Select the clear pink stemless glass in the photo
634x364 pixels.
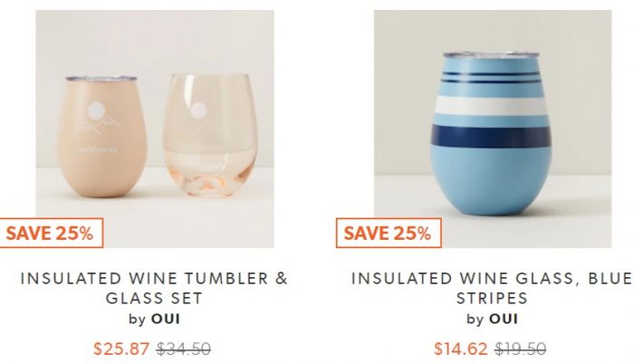(210, 135)
